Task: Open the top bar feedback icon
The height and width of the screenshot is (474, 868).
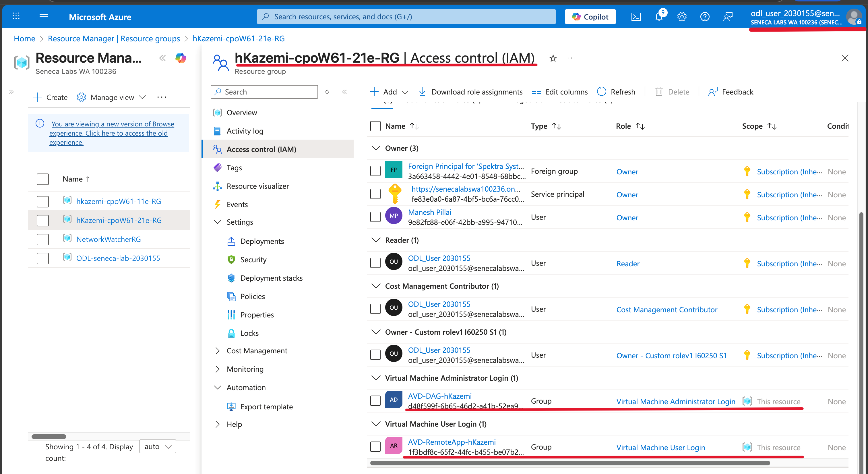Action: click(x=728, y=17)
